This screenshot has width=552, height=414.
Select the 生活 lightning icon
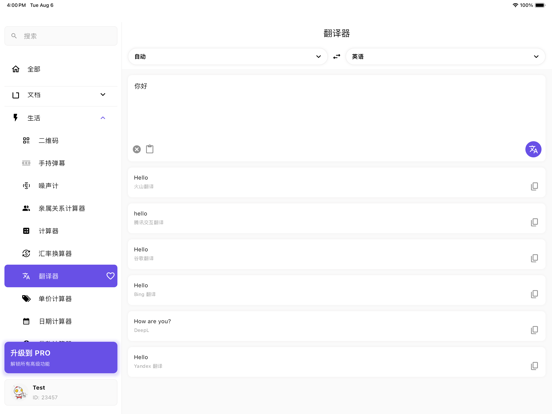(15, 118)
